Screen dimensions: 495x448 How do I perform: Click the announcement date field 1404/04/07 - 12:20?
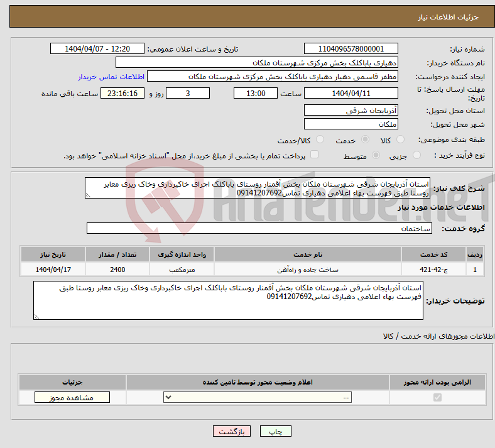97,48
